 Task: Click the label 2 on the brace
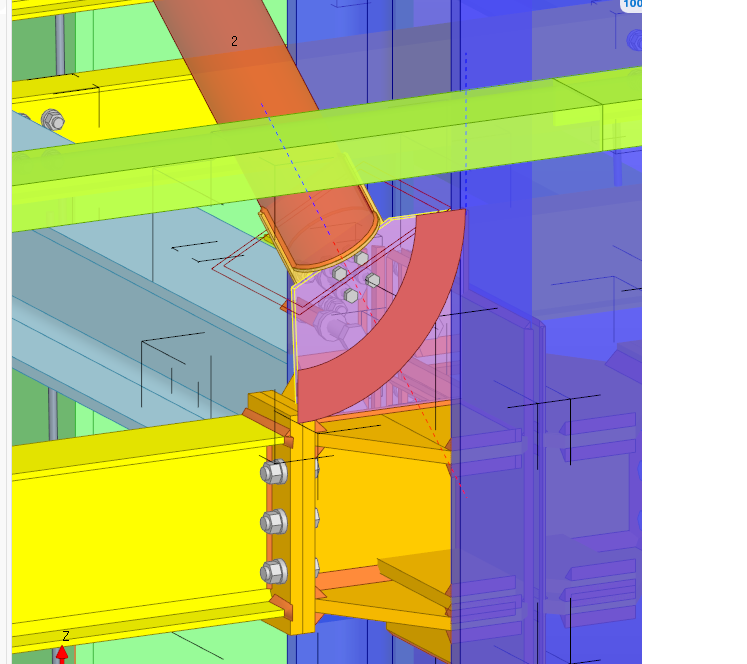click(234, 42)
